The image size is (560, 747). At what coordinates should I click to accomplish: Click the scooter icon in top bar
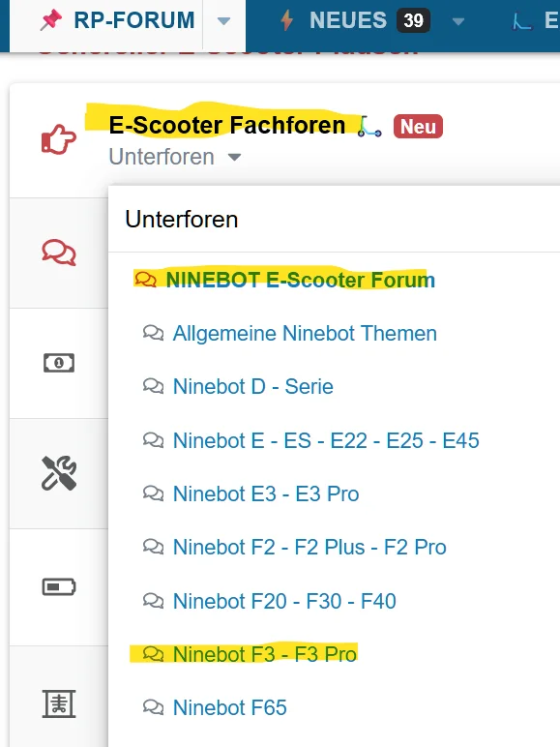click(x=522, y=21)
